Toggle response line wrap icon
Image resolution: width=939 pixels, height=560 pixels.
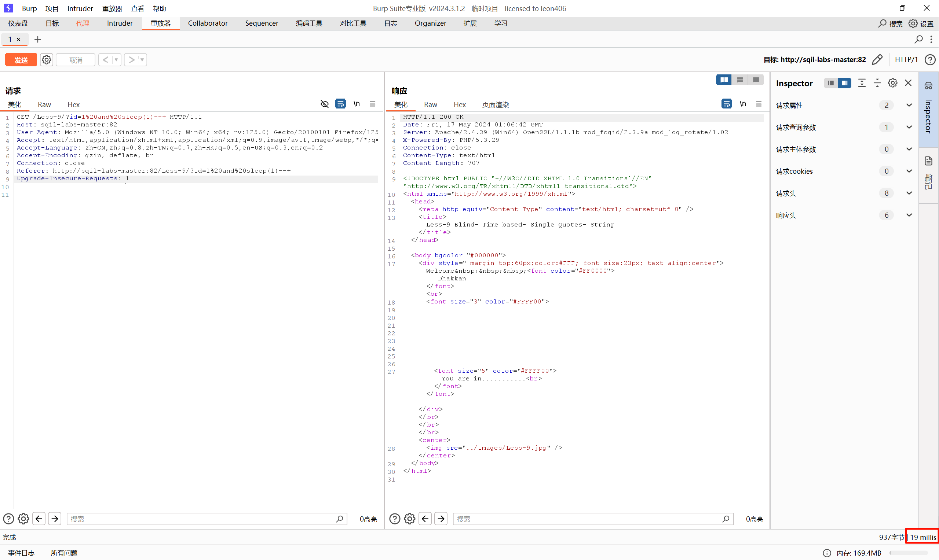tap(726, 104)
